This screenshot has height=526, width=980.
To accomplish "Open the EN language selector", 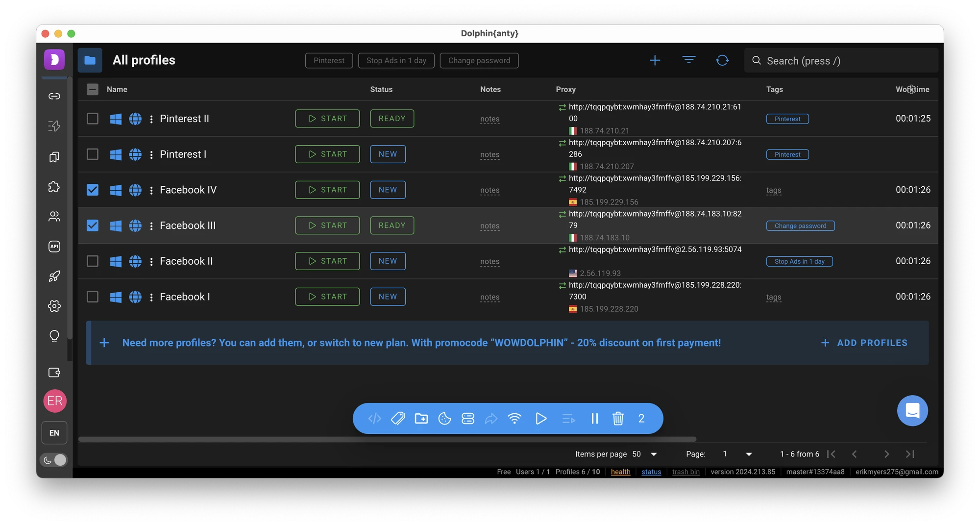I will point(54,433).
